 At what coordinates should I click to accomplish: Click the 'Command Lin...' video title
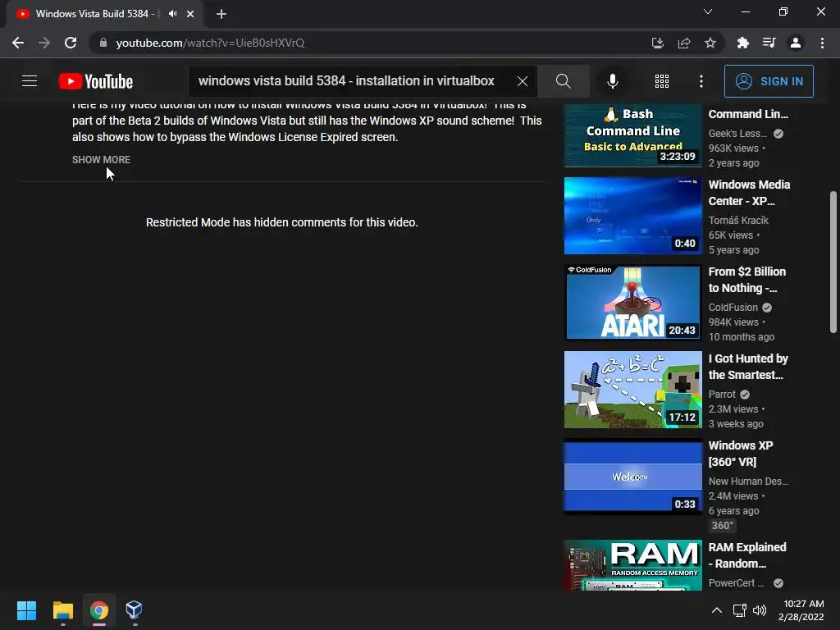click(x=748, y=114)
